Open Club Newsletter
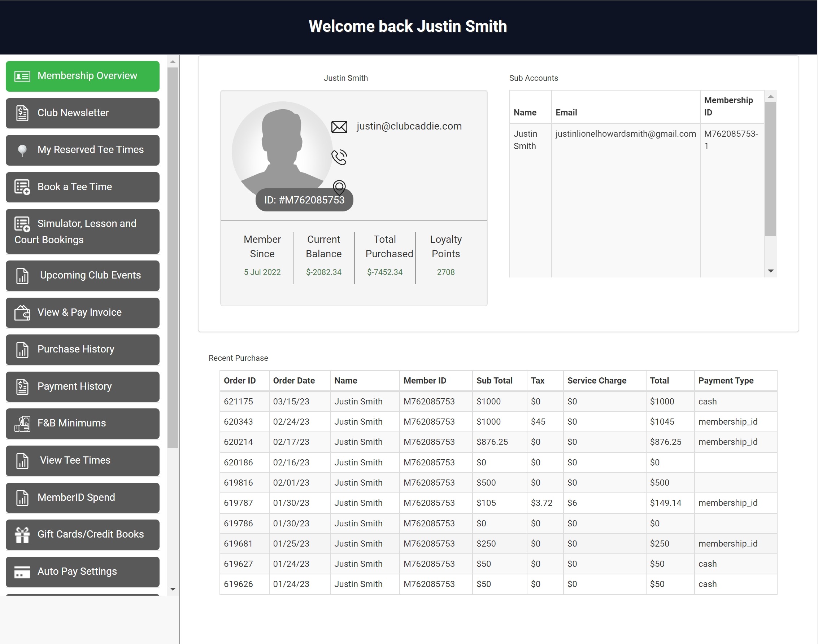The width and height of the screenshot is (818, 644). tap(82, 113)
